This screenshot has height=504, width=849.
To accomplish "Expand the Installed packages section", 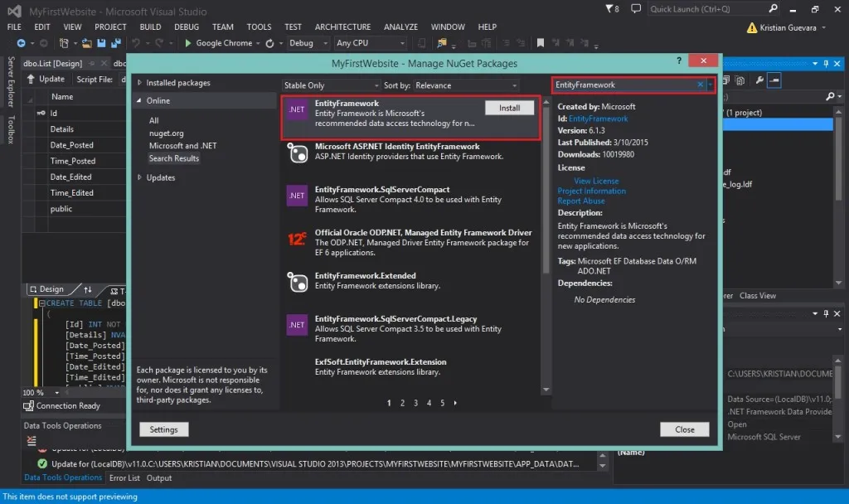I will tap(139, 83).
